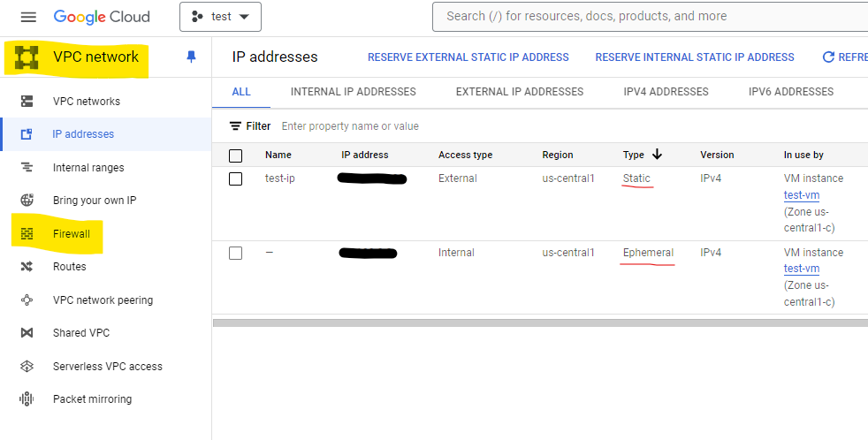Viewport: 868px width, 440px height.
Task: Open Serverless VPC access page
Action: pyautogui.click(x=108, y=366)
